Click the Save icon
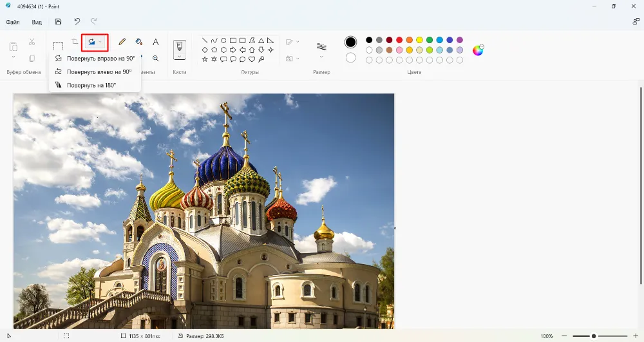The width and height of the screenshot is (644, 342). 59,22
